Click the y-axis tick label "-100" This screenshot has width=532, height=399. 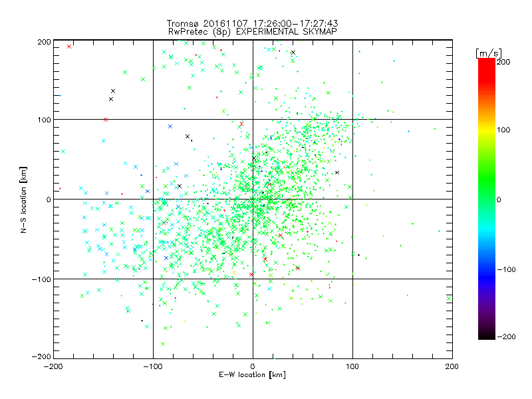pos(41,279)
